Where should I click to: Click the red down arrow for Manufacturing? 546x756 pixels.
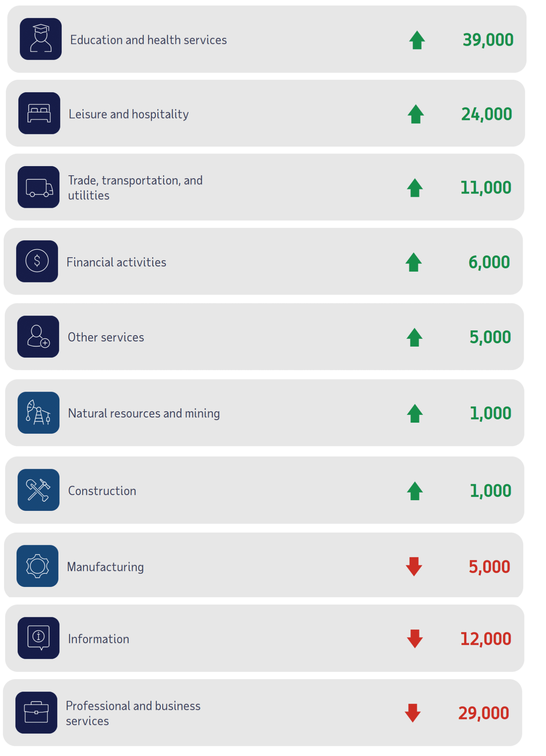[414, 566]
